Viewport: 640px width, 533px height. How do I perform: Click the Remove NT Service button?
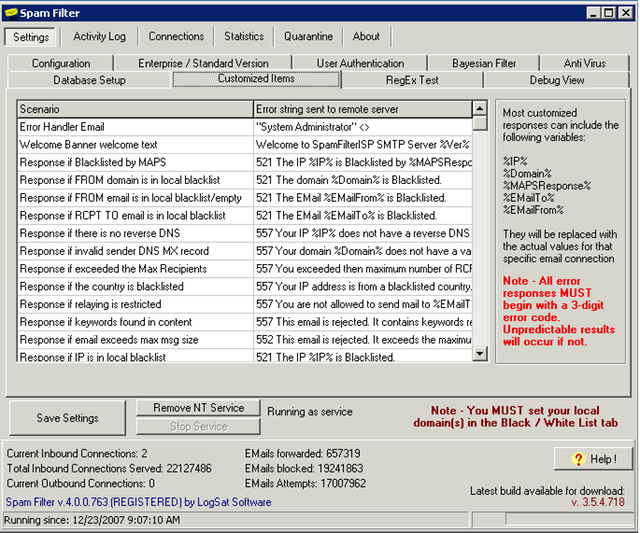click(198, 408)
